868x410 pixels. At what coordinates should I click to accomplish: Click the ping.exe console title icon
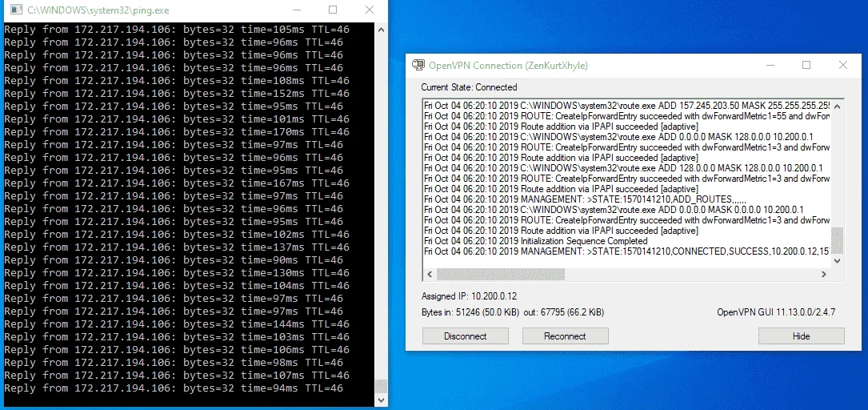(17, 10)
